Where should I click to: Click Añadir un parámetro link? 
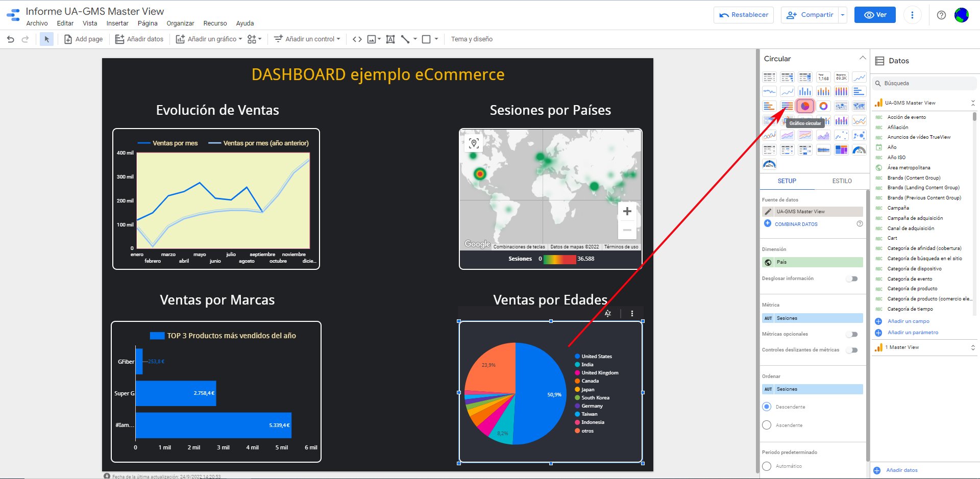click(x=913, y=333)
